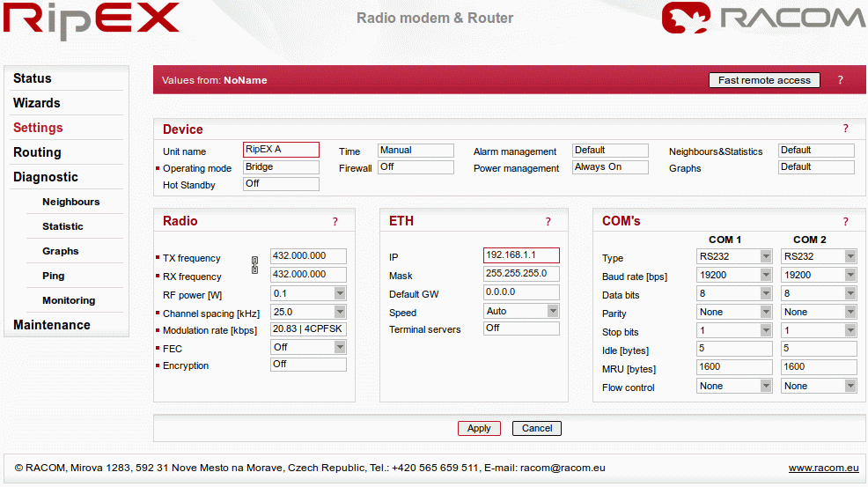868x487 pixels.
Task: Click the Unit name field
Action: 281,150
